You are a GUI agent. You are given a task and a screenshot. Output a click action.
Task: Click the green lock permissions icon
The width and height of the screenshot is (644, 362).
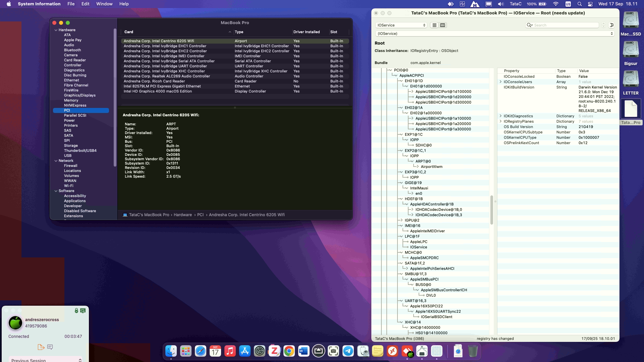coord(76,311)
